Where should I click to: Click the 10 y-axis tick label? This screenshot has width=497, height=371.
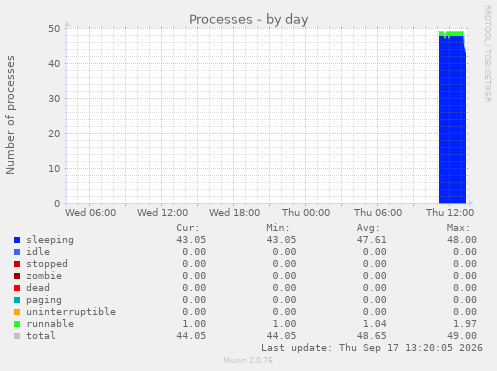coord(54,169)
